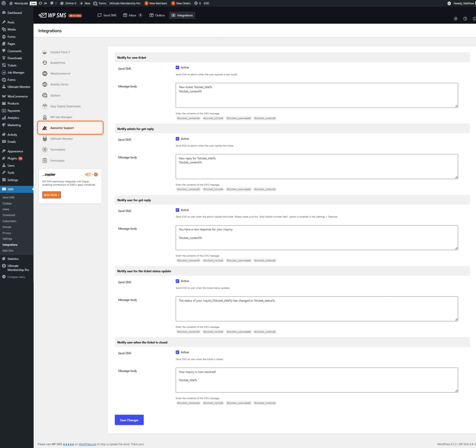This screenshot has height=448, width=476.
Task: Click the status update message body field
Action: [317, 309]
